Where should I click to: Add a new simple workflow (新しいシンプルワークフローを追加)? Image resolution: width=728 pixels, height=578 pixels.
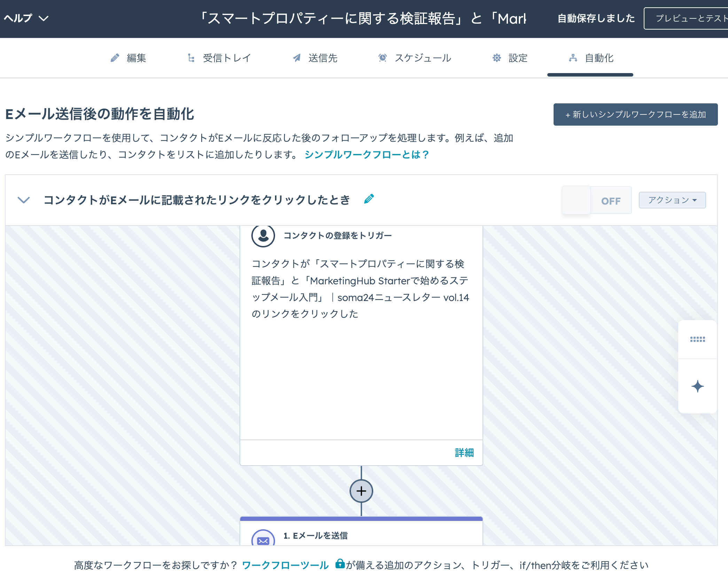click(635, 114)
